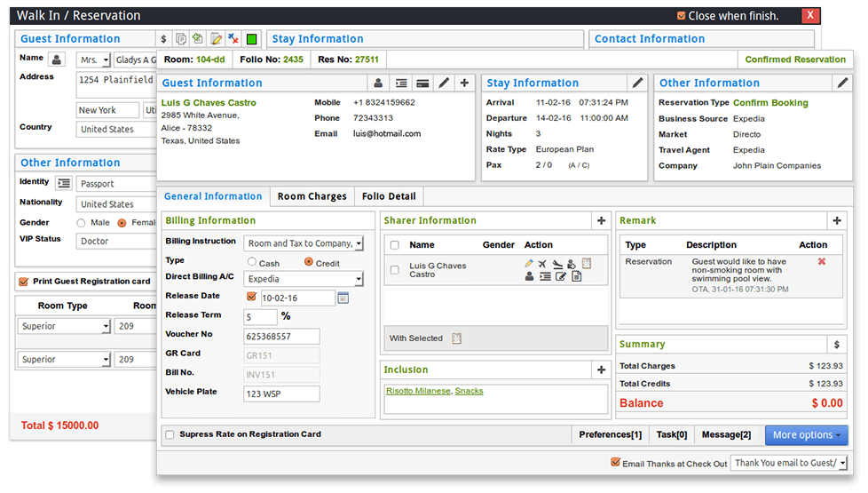
Task: Click the dollar icon in Walk In Guest Information header
Action: [x=163, y=39]
